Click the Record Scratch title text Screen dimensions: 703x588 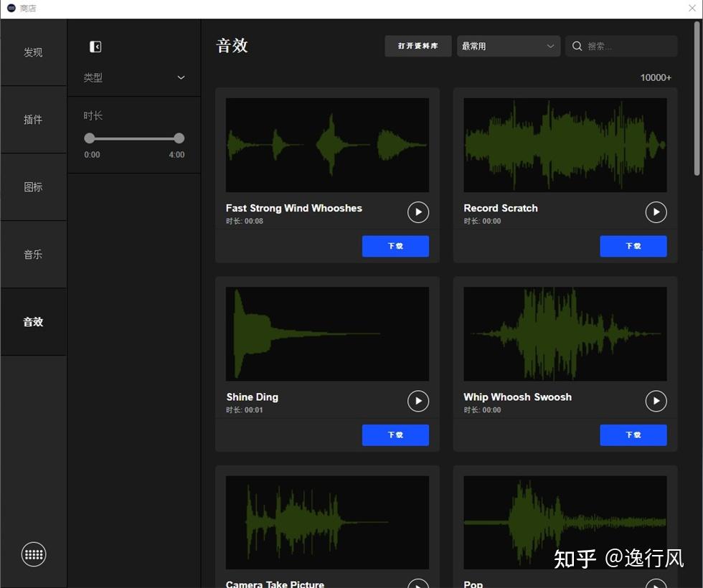click(501, 208)
